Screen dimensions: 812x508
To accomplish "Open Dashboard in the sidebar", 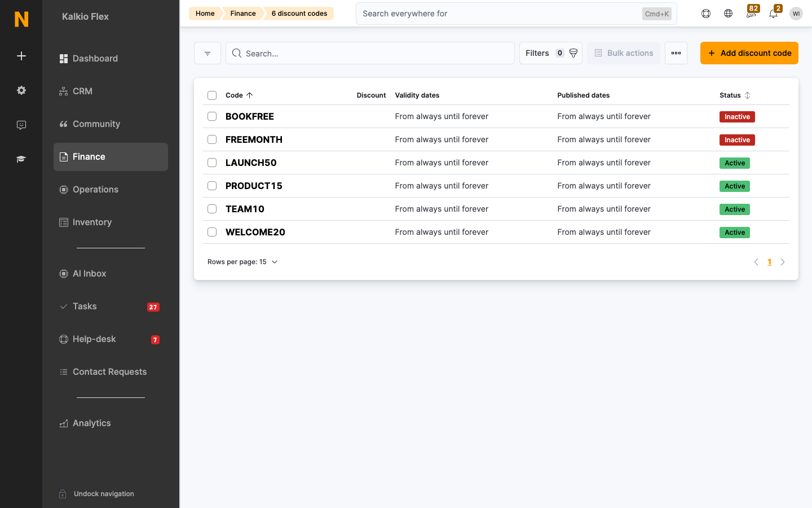I will pyautogui.click(x=111, y=59).
